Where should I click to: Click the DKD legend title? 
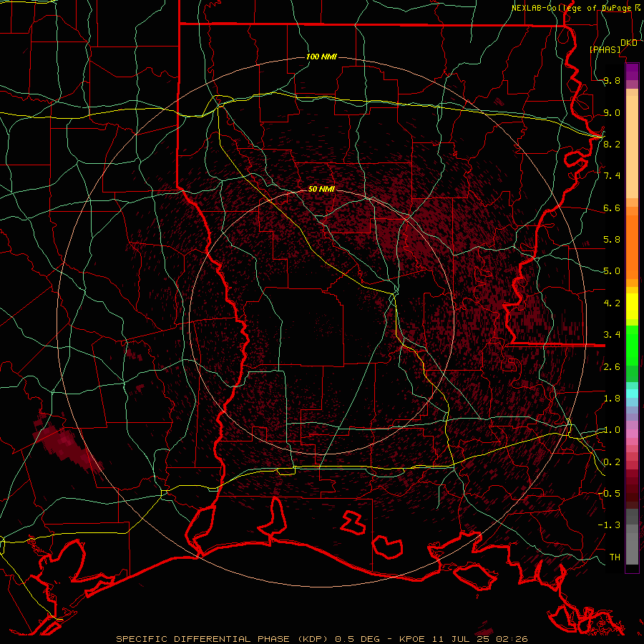pos(628,43)
